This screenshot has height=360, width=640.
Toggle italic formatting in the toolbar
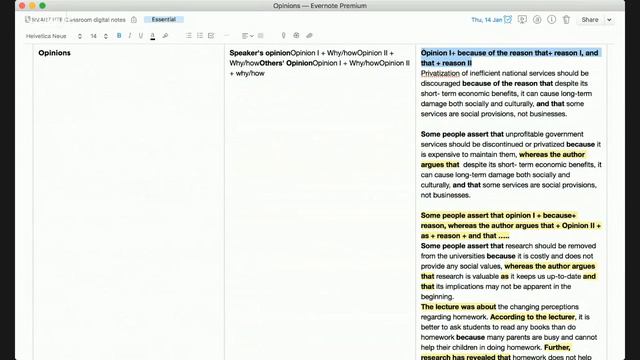[130, 36]
